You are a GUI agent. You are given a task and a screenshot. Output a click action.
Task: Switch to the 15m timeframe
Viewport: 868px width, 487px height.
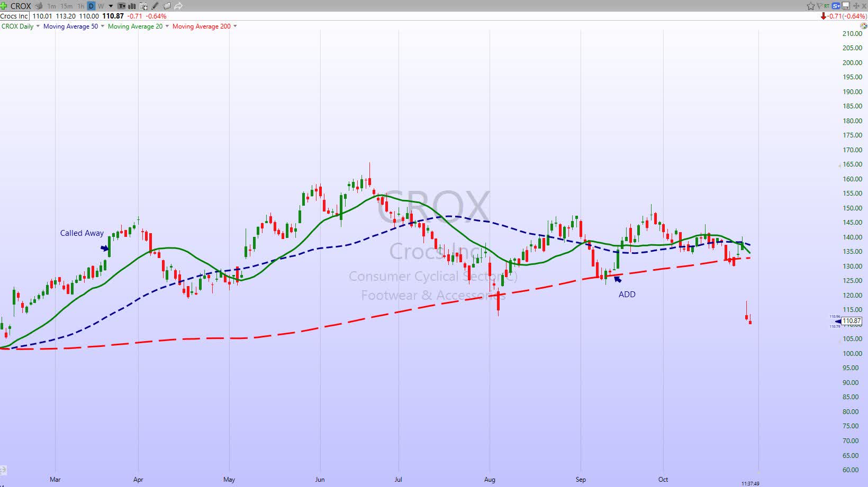[67, 6]
